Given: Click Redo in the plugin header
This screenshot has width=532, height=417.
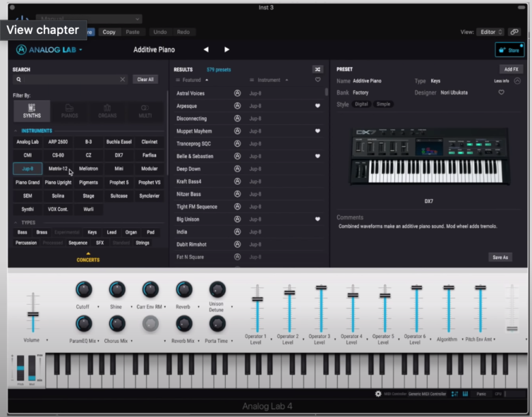Looking at the screenshot, I should point(183,32).
